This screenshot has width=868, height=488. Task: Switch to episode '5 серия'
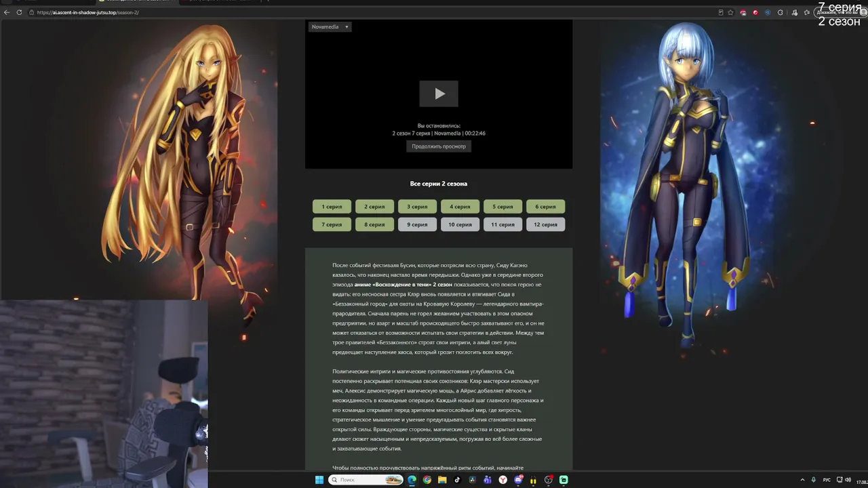click(502, 207)
